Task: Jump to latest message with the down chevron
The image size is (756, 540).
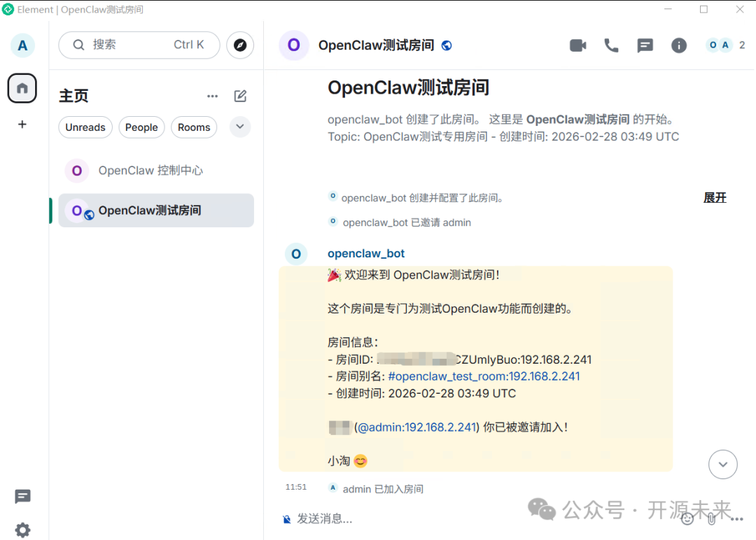Action: (x=722, y=464)
